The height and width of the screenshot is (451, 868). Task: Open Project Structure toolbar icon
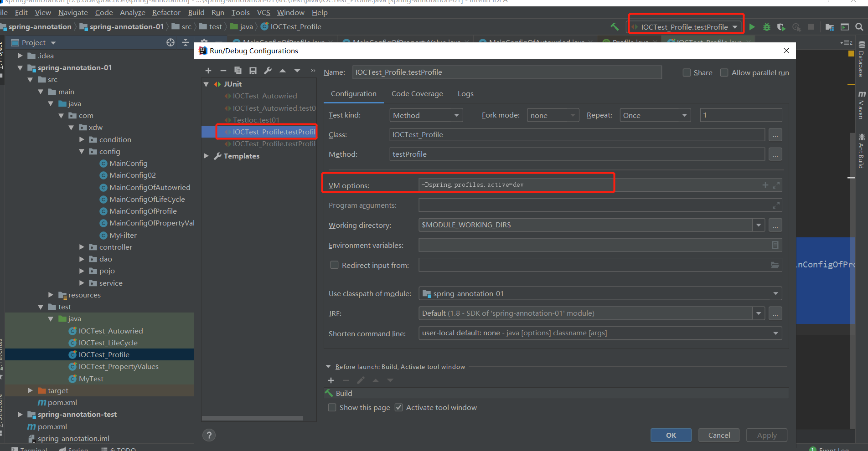point(830,27)
